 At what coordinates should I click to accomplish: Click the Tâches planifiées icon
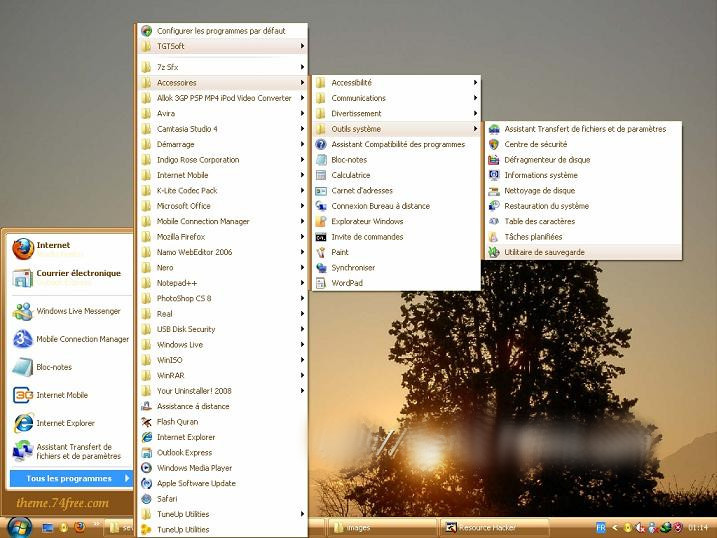pos(493,237)
